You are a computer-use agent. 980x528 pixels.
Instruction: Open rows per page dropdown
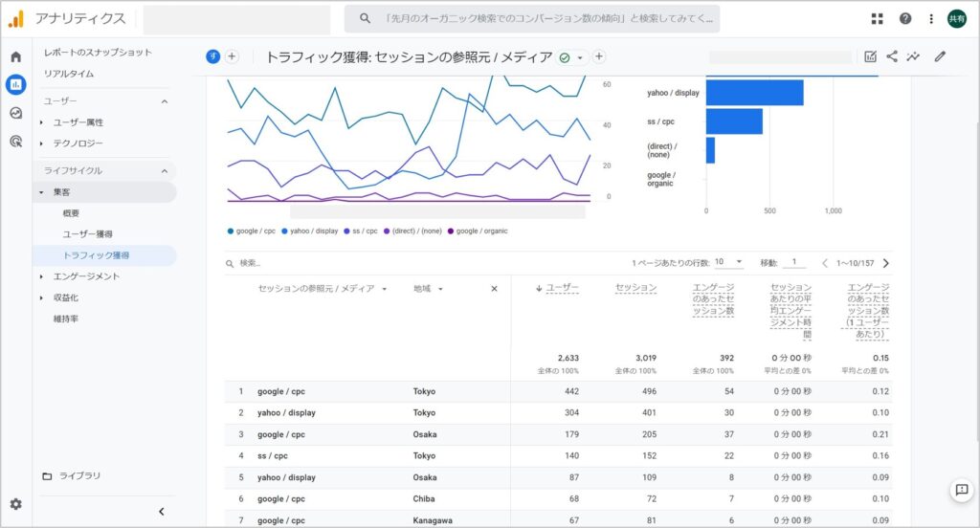[728, 262]
